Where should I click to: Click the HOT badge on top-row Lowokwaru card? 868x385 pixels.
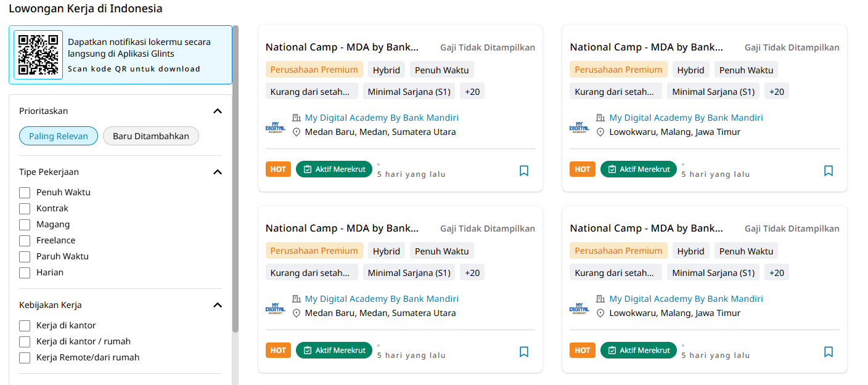pyautogui.click(x=582, y=169)
